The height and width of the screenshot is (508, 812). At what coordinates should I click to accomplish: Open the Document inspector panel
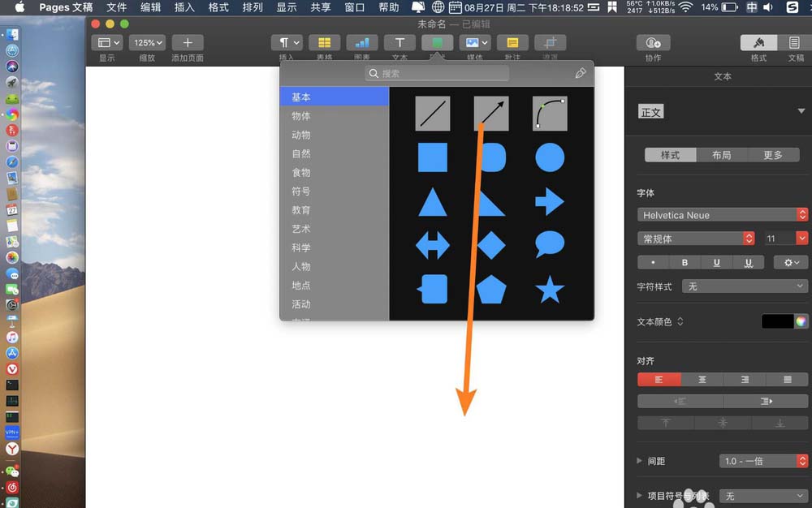(794, 42)
